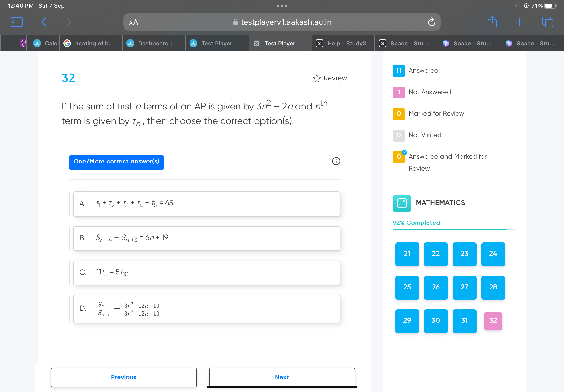Image resolution: width=564 pixels, height=392 pixels.
Task: Jump to question 24
Action: pos(493,254)
